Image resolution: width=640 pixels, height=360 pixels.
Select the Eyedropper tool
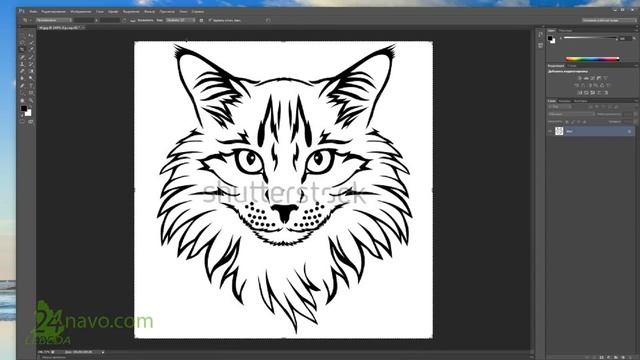[x=31, y=49]
